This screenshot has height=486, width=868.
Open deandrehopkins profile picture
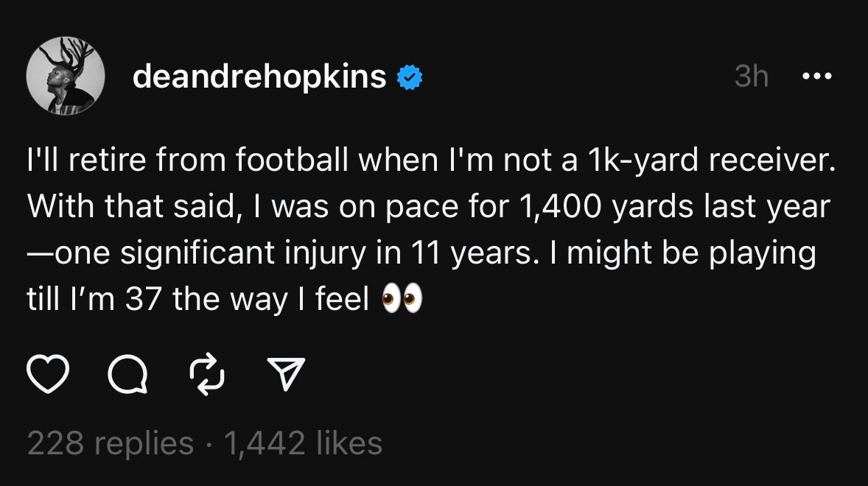pyautogui.click(x=64, y=79)
